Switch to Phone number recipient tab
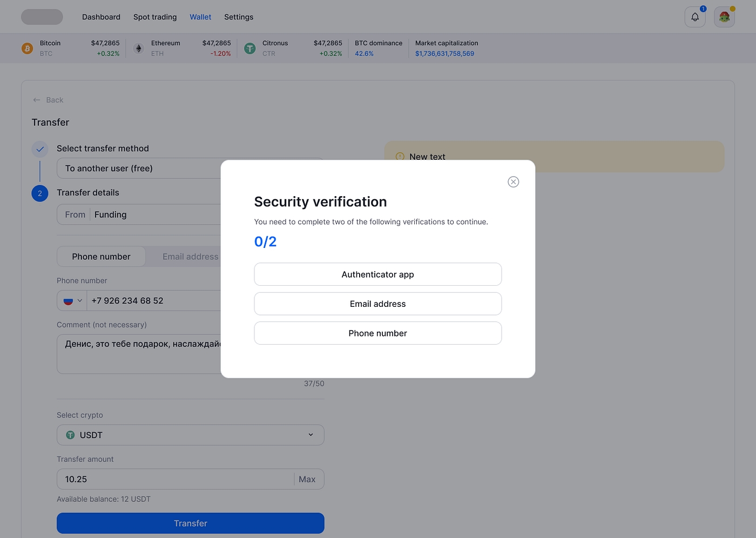The width and height of the screenshot is (756, 538). [x=101, y=257]
